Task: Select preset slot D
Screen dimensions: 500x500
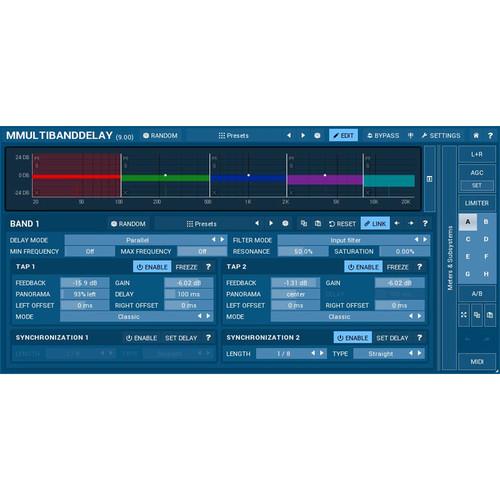Action: click(486, 239)
